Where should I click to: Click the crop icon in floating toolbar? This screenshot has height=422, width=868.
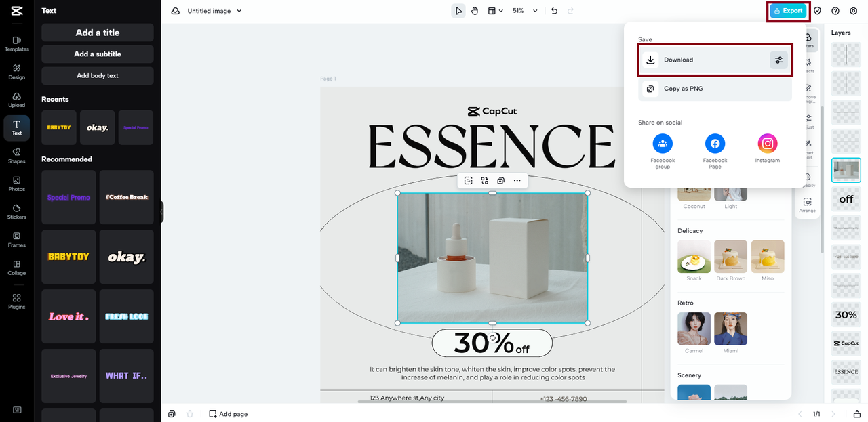pyautogui.click(x=469, y=180)
